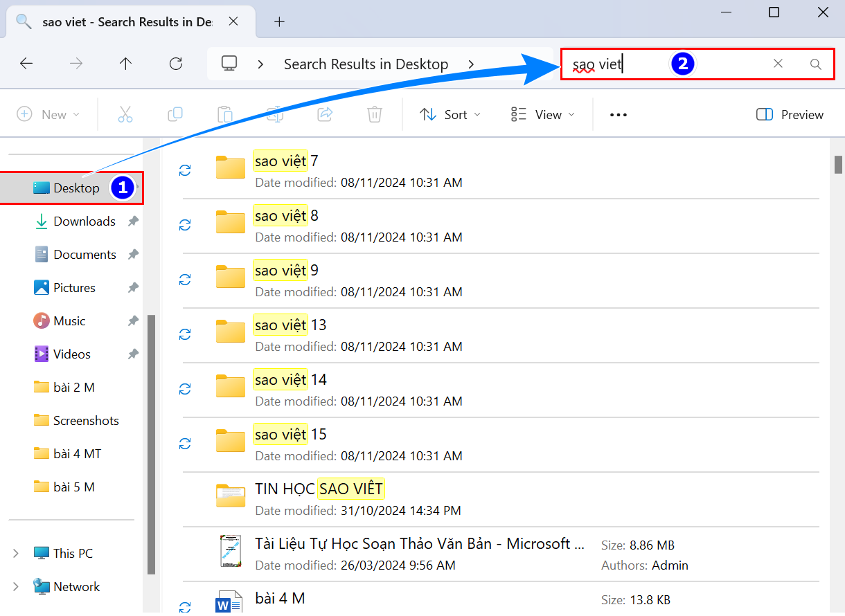The width and height of the screenshot is (845, 616).
Task: Select Downloads in the sidebar
Action: click(84, 221)
